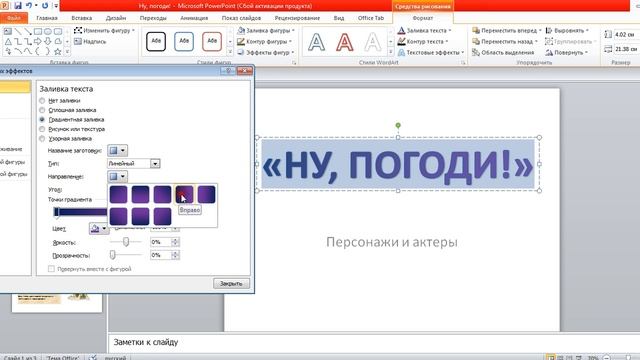This screenshot has width=640, height=360.
Task: Select Нет заливки radio button
Action: (x=42, y=100)
